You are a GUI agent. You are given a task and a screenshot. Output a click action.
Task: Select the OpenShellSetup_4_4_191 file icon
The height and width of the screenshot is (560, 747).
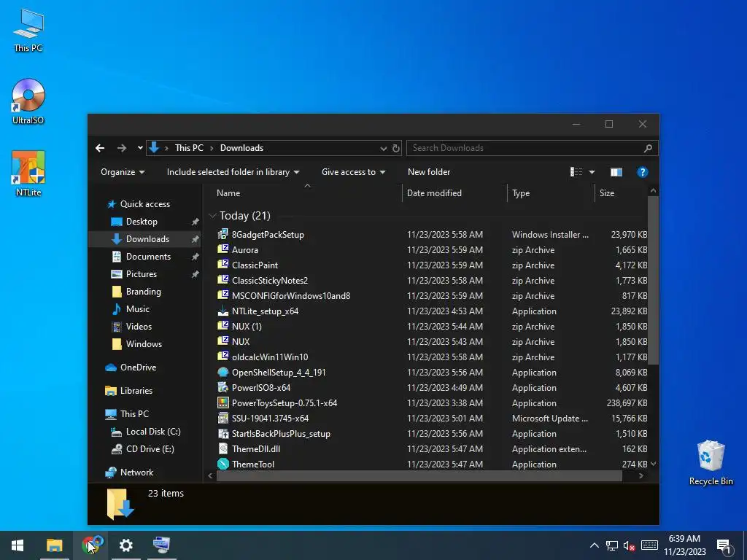point(223,372)
